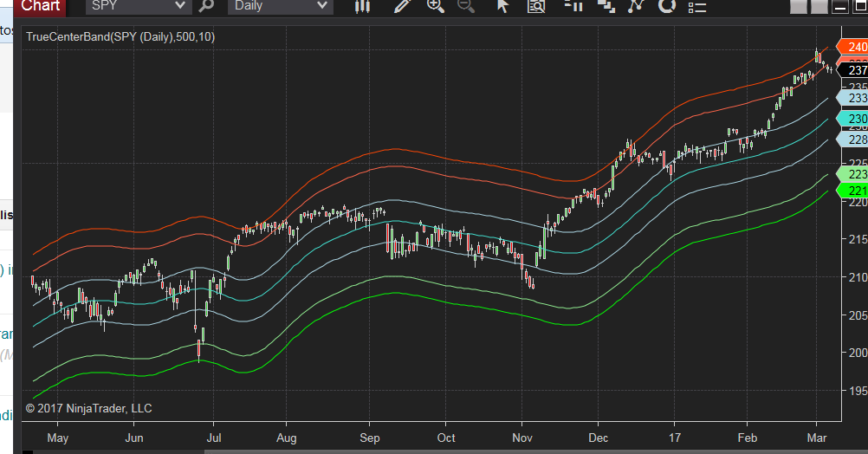Open the Daily interval dropdown
This screenshot has width=868, height=454.
pyautogui.click(x=281, y=6)
